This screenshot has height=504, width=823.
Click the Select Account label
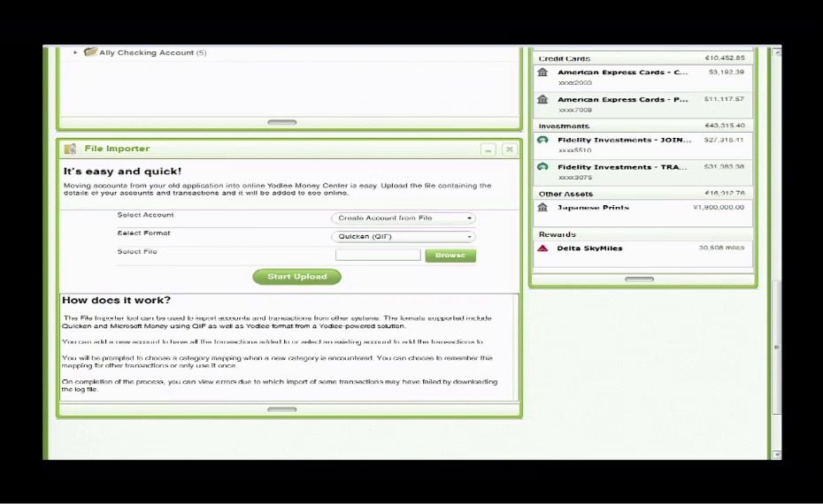(145, 215)
